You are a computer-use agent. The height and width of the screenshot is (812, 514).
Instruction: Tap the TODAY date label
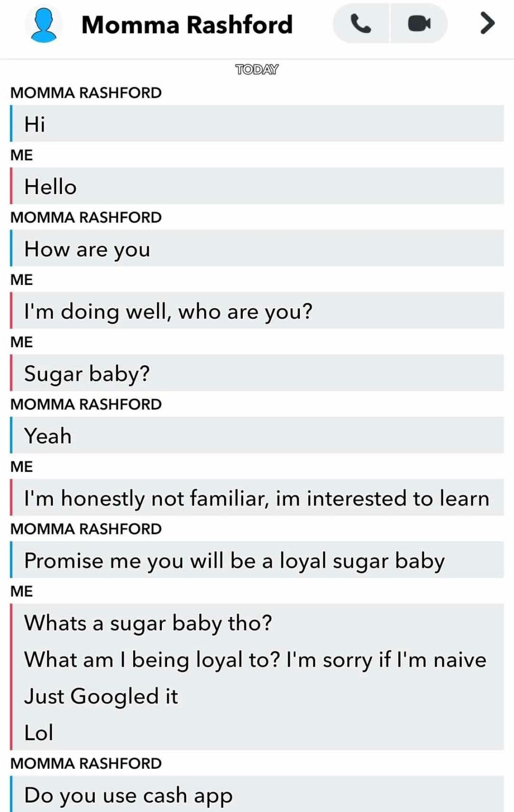[256, 70]
